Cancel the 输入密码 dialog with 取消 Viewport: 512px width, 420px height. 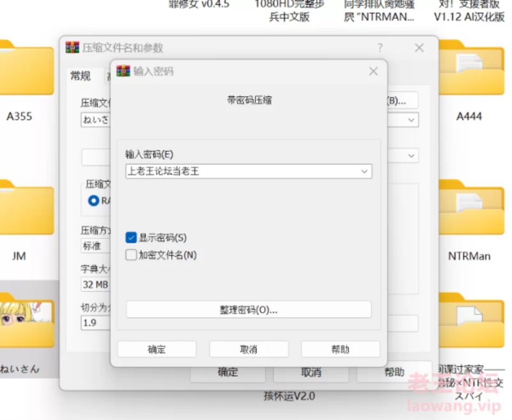tap(249, 349)
